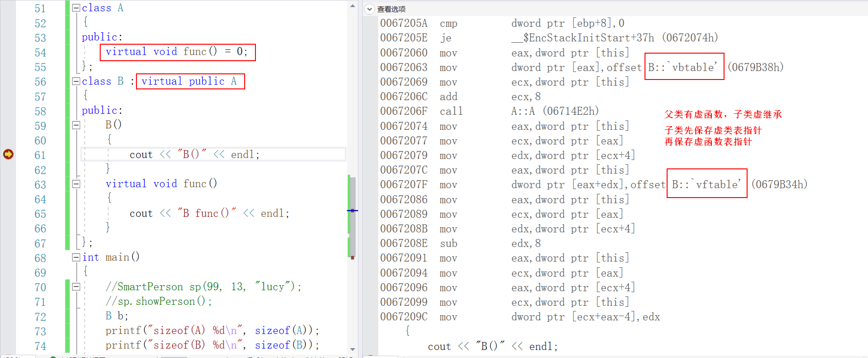Click the cout << "B()" statement on line 61
The image size is (868, 358).
pos(194,155)
